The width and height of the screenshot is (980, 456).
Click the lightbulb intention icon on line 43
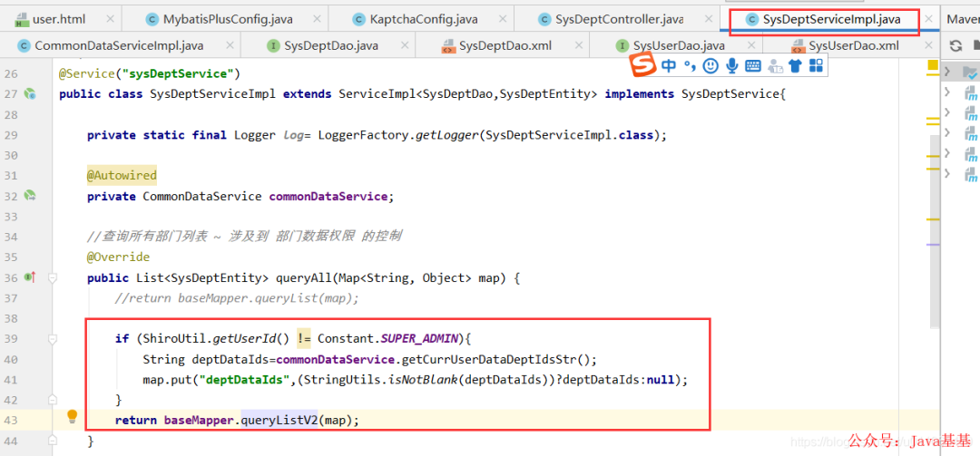point(72,416)
